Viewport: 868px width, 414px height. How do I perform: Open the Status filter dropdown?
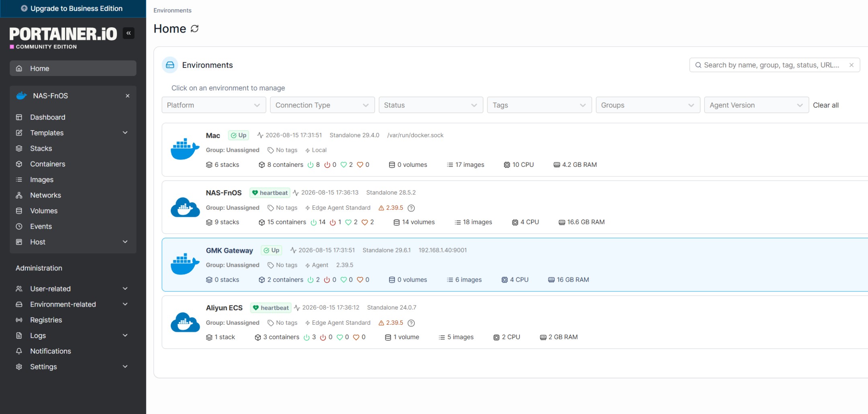pos(431,105)
